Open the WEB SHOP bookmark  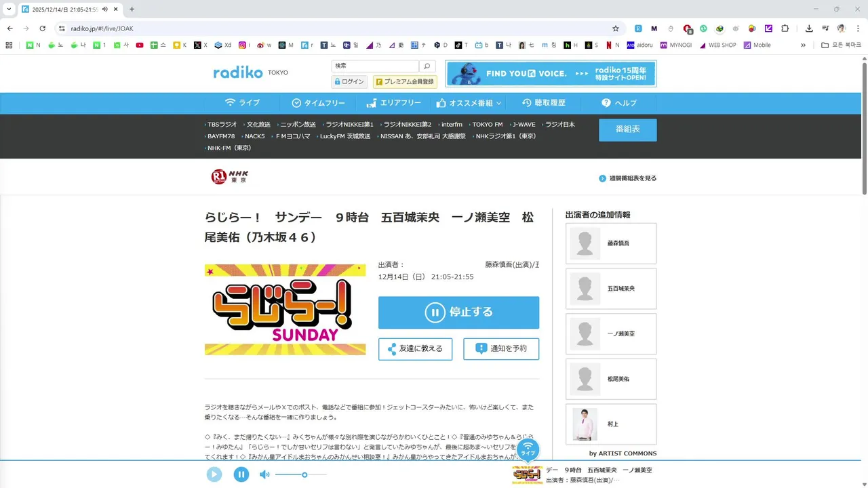click(x=717, y=45)
